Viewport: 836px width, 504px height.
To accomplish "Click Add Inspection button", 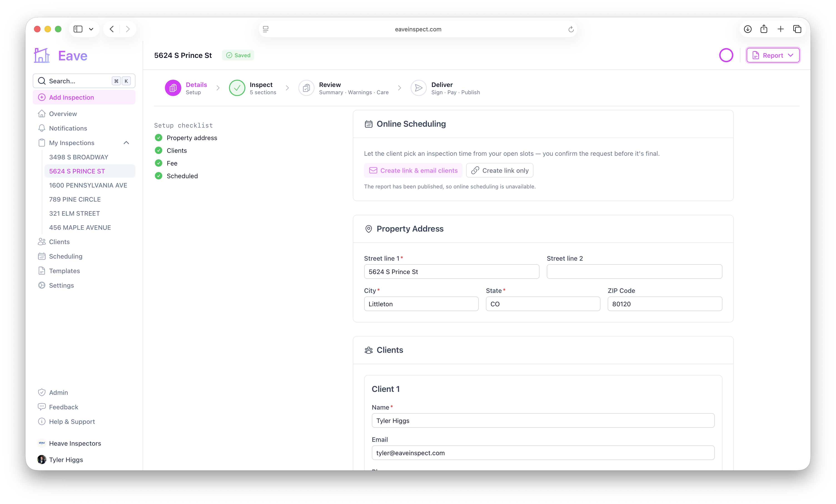I will coord(84,97).
